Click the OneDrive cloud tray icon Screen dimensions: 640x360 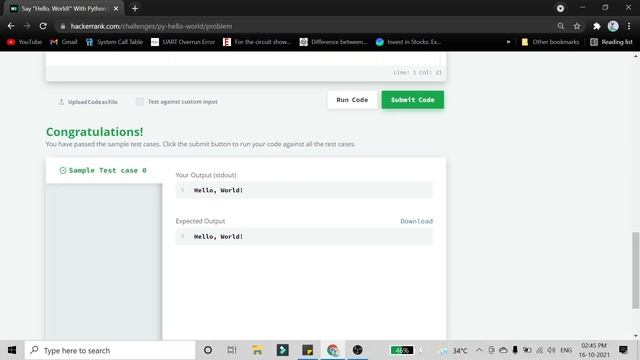tap(503, 350)
